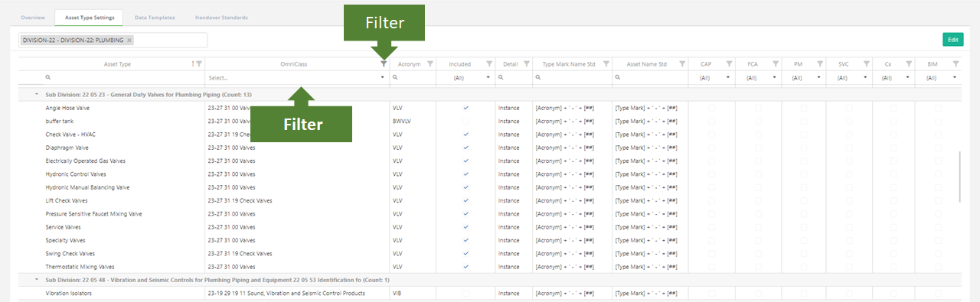Open the BIM column filter icon
The image size is (980, 302).
(x=955, y=64)
